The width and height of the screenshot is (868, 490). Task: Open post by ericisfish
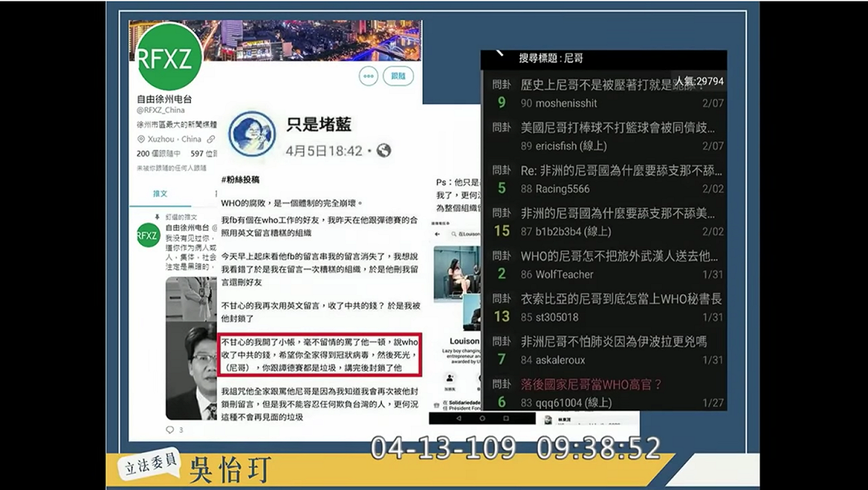click(x=604, y=137)
